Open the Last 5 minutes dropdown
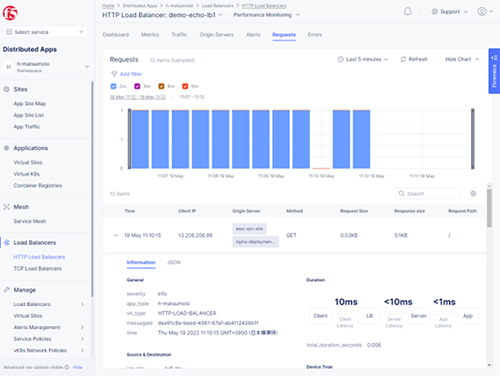The image size is (500, 376). click(363, 59)
